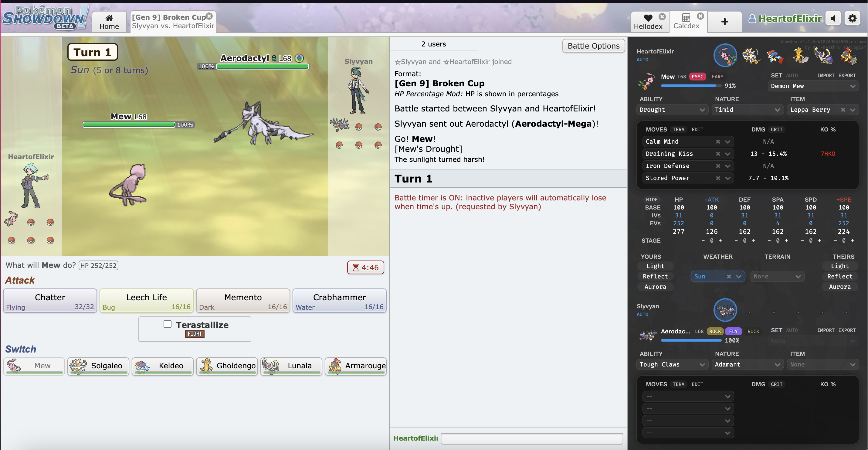The height and width of the screenshot is (450, 868).
Task: Toggle HeartofElixir's AUTO selection
Action: [642, 60]
